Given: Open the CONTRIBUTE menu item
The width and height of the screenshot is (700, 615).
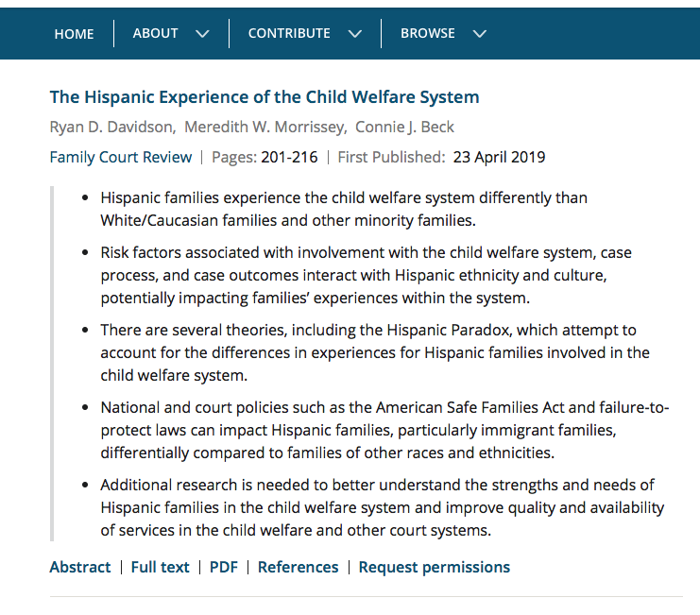Looking at the screenshot, I should [289, 33].
